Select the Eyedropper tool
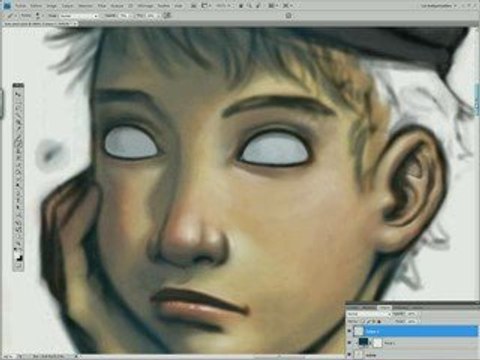This screenshot has width=480, height=360. click(18, 130)
